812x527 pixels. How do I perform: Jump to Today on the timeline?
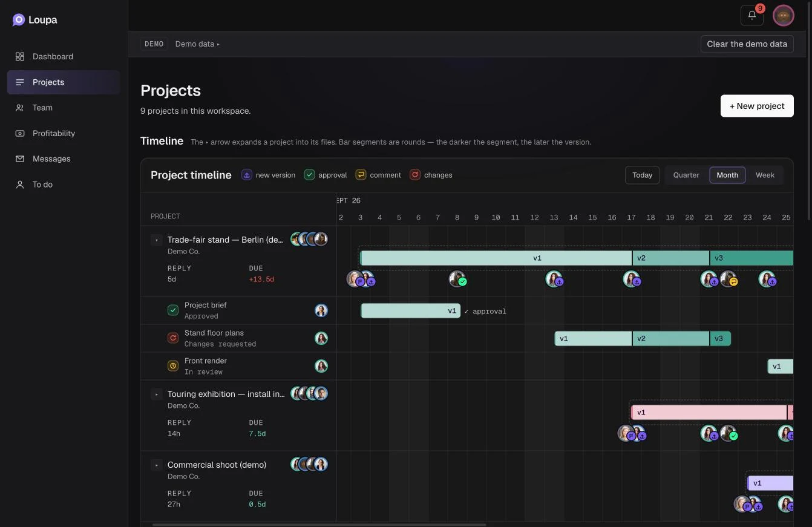[x=642, y=175]
